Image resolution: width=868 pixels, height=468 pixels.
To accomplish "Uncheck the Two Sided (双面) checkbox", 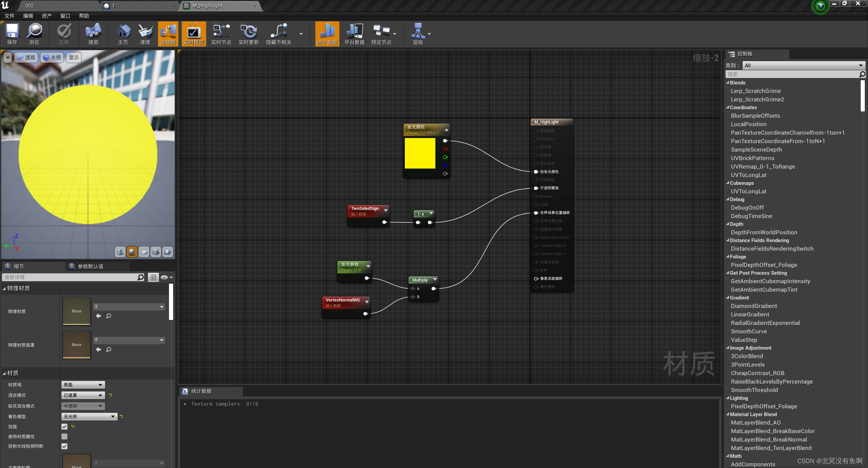I will [64, 427].
